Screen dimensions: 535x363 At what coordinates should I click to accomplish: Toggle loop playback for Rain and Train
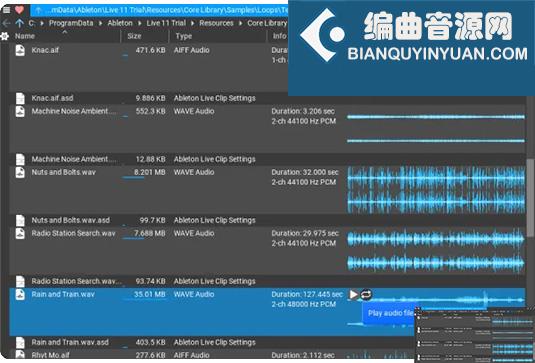[366, 294]
